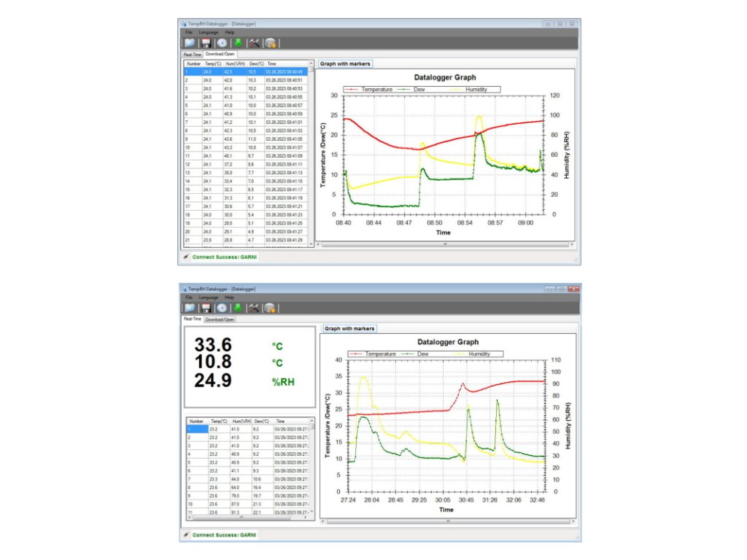The width and height of the screenshot is (747, 560).
Task: Click the lower table vertical scrollbar down arrow
Action: (312, 511)
